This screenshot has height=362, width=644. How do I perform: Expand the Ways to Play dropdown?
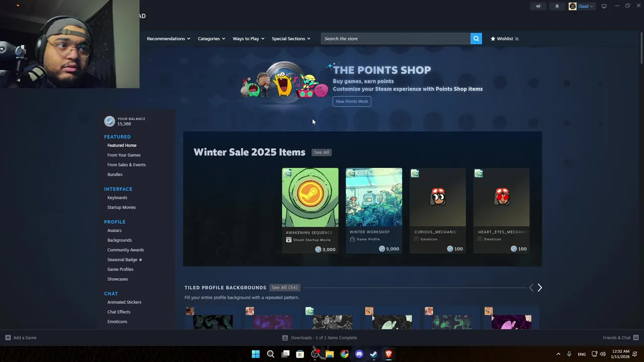(x=249, y=39)
